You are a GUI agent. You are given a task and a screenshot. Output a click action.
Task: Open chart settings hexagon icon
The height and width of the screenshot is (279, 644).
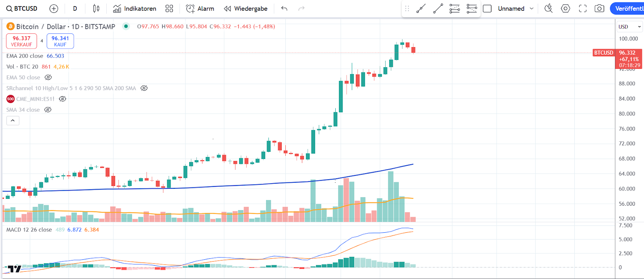tap(566, 8)
